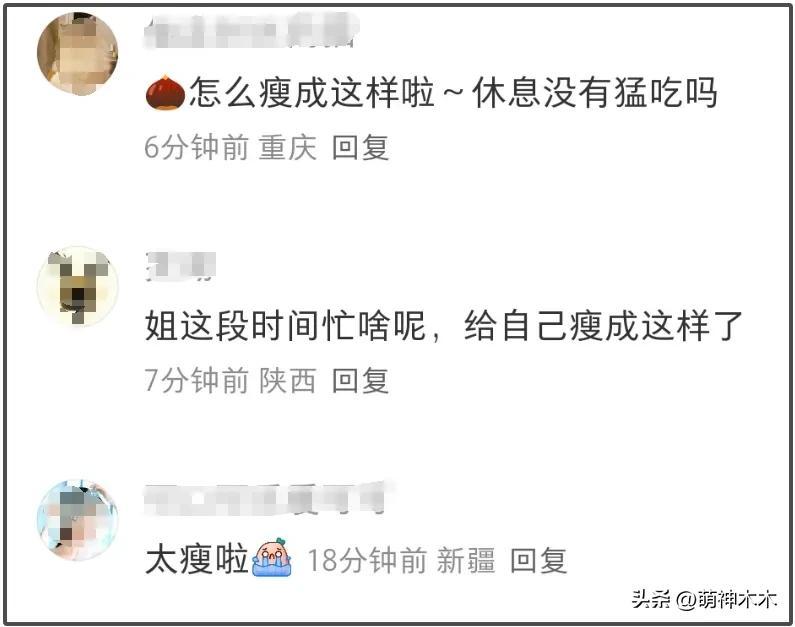Click the blurred username of the second comment

[x=180, y=266]
